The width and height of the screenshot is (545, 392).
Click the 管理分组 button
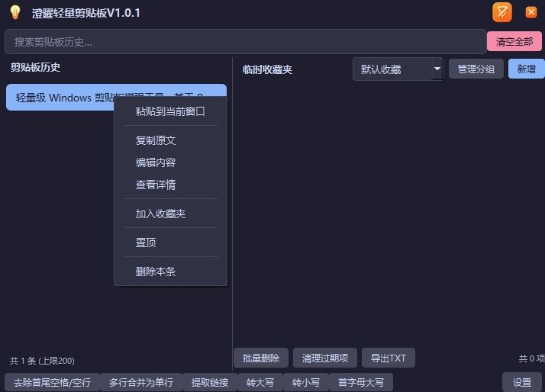coord(476,69)
